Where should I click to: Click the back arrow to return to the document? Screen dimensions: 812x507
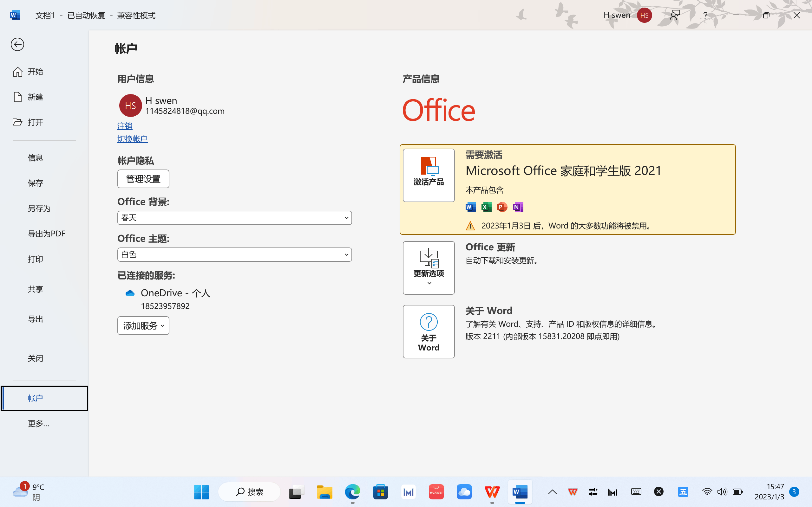point(17,44)
